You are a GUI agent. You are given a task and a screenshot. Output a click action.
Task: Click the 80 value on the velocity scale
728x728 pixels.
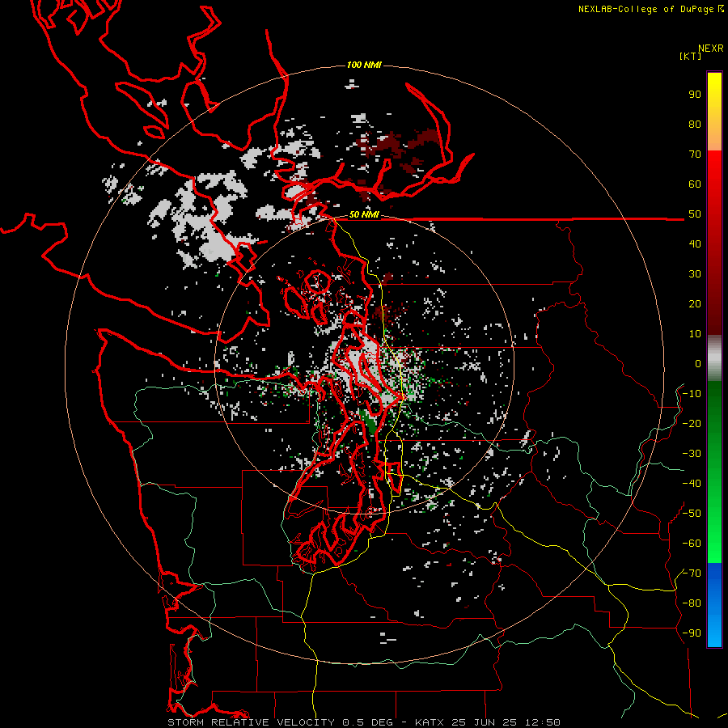click(x=695, y=124)
